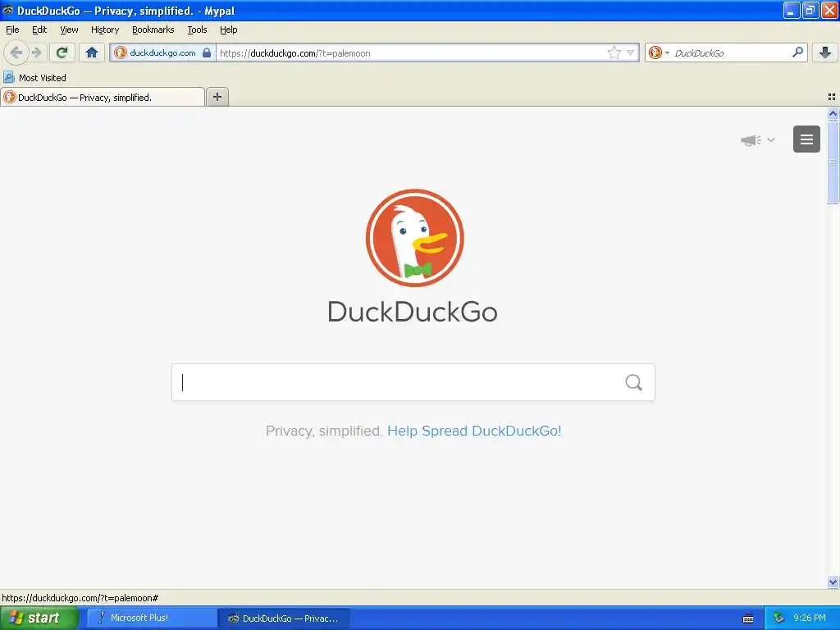This screenshot has height=630, width=840.
Task: Click the magnifier search button in page
Action: click(634, 382)
